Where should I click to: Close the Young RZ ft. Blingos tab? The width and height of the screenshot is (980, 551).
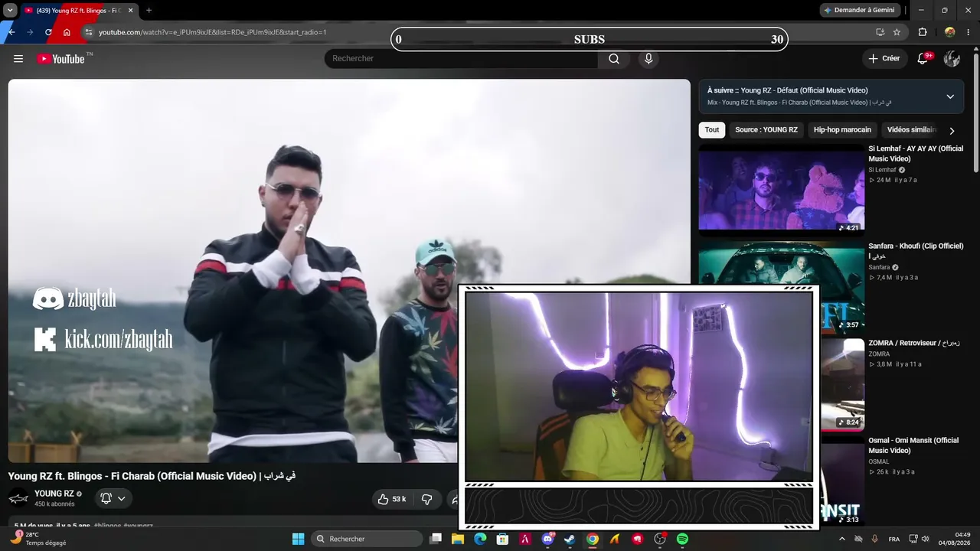[129, 10]
